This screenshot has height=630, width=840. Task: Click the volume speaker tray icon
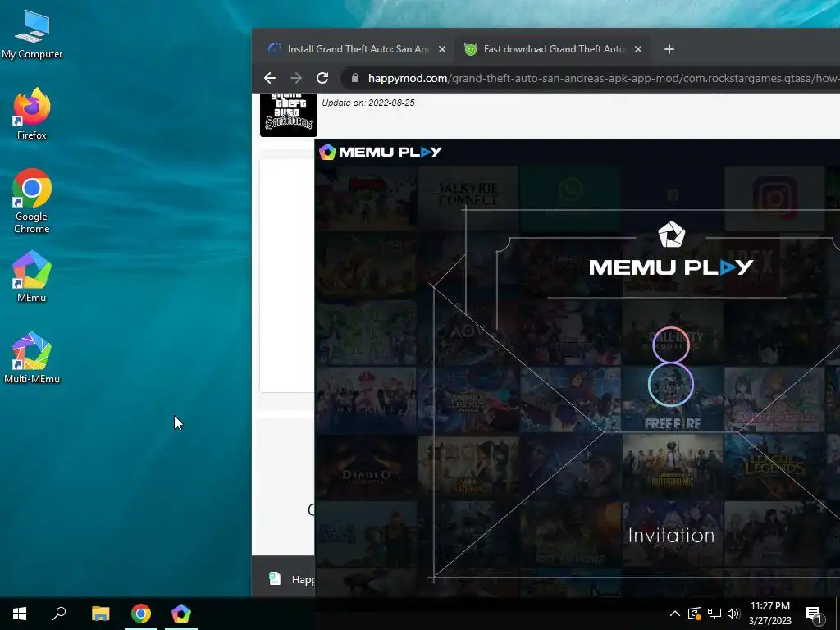[x=733, y=614]
